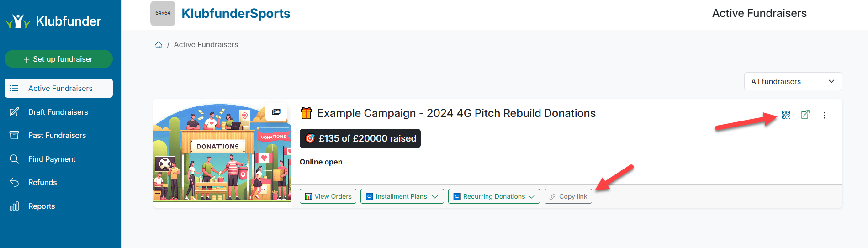The image size is (868, 248).
Task: Go to Past Fundraisers section
Action: 57,135
